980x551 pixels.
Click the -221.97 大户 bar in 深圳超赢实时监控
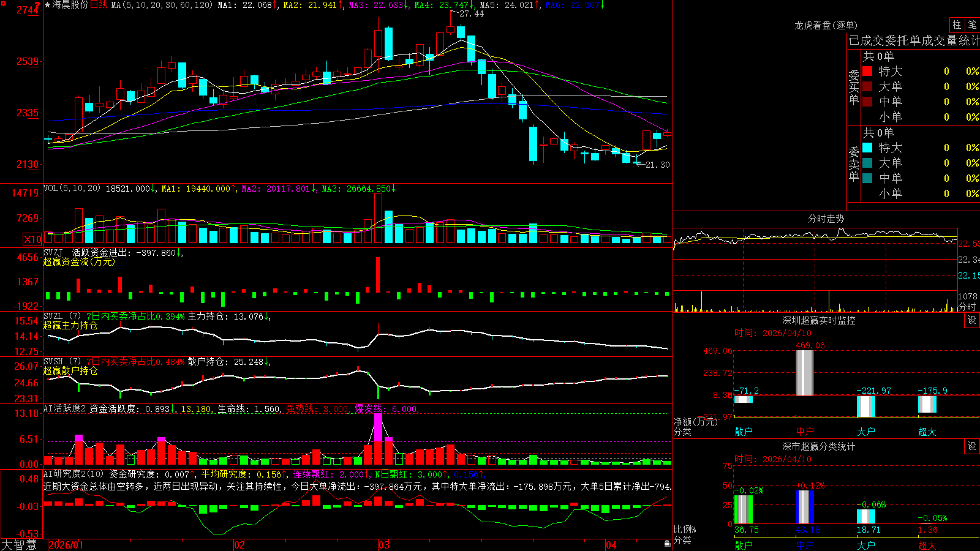(865, 407)
